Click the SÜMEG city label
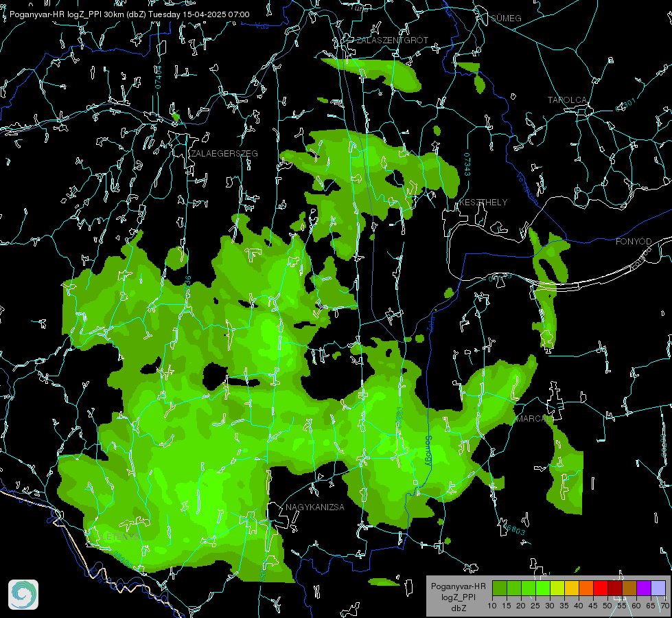The height and width of the screenshot is (618, 672). click(x=506, y=18)
